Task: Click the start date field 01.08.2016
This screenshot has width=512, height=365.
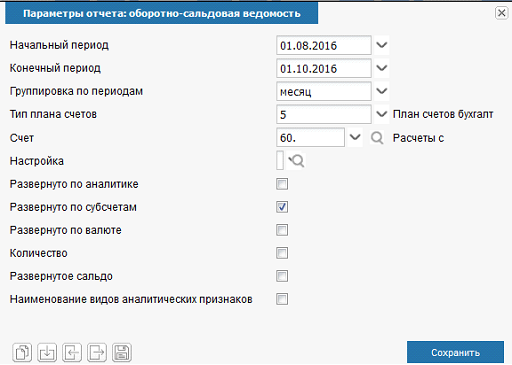Action: pyautogui.click(x=324, y=45)
